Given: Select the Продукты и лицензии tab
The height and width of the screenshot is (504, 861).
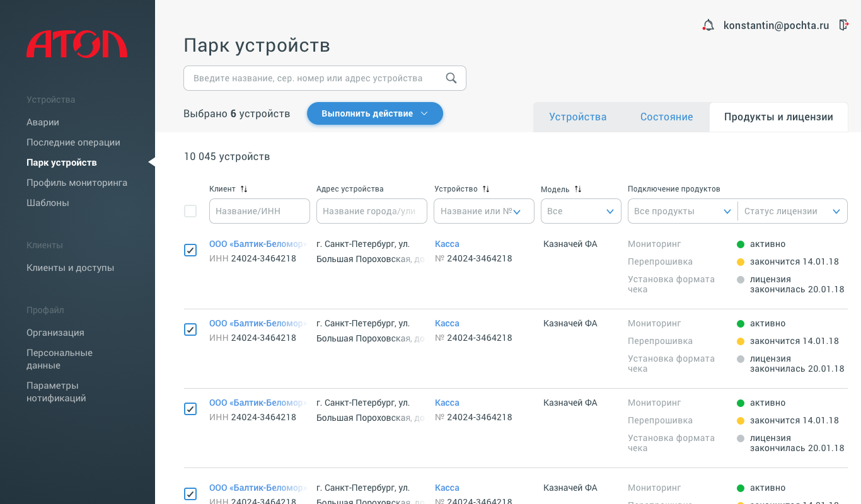Looking at the screenshot, I should coord(778,117).
